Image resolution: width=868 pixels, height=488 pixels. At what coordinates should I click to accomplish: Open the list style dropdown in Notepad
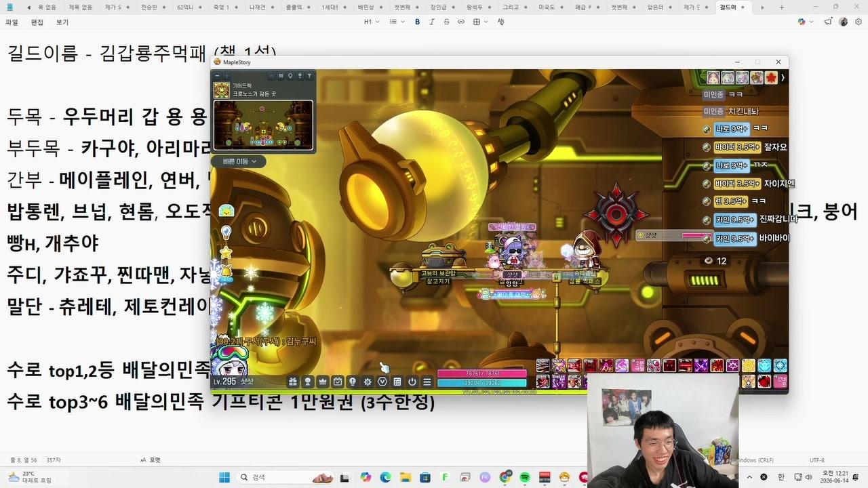click(397, 22)
